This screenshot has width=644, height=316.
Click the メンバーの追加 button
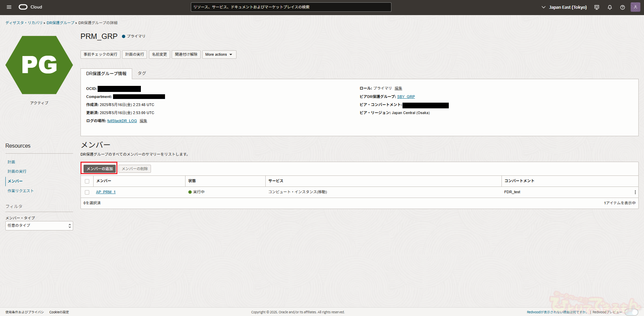(100, 169)
